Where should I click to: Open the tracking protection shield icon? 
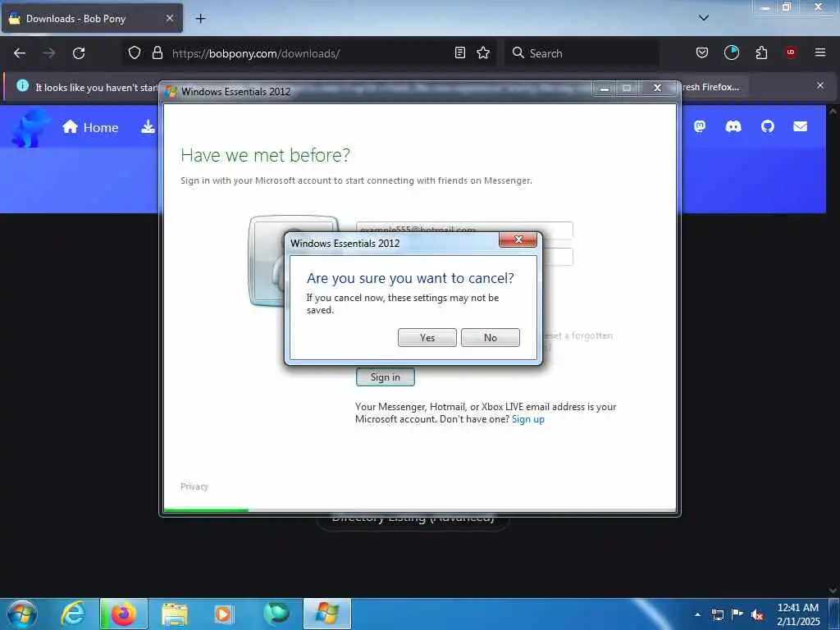[135, 53]
